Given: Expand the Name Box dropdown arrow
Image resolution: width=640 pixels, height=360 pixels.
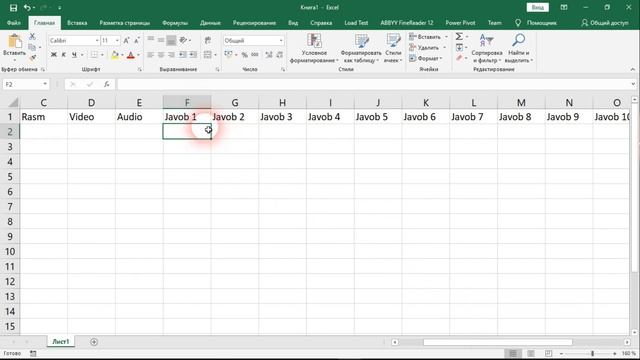Looking at the screenshot, I should coord(45,84).
